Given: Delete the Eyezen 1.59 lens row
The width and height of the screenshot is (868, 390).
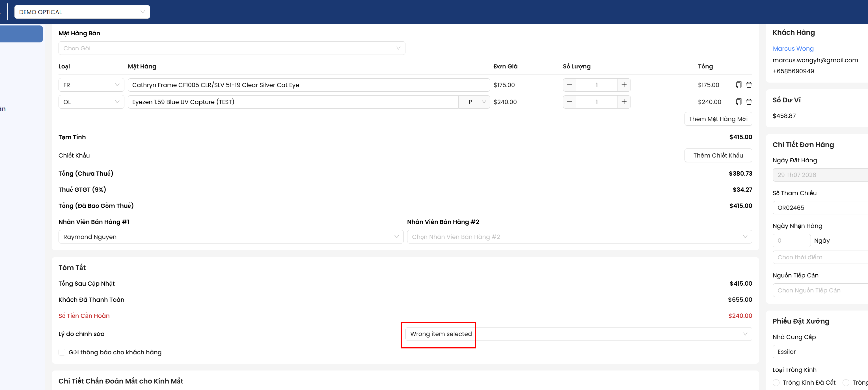Looking at the screenshot, I should [x=749, y=102].
